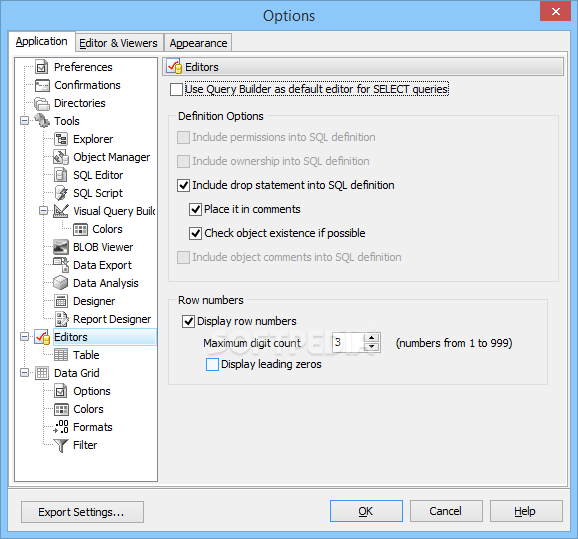Collapse the Visual Query Builder node
Image resolution: width=578 pixels, height=539 pixels.
click(x=43, y=211)
